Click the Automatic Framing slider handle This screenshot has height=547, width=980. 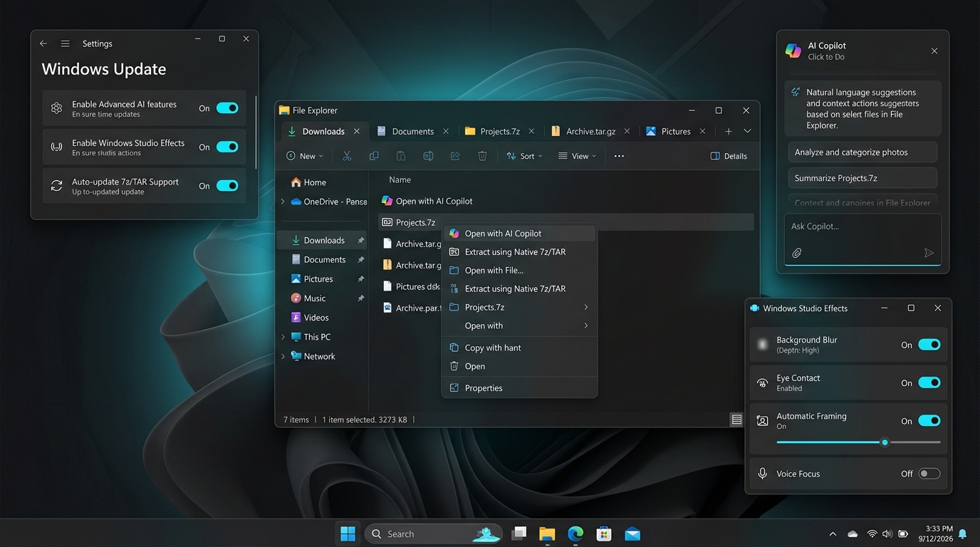point(885,442)
